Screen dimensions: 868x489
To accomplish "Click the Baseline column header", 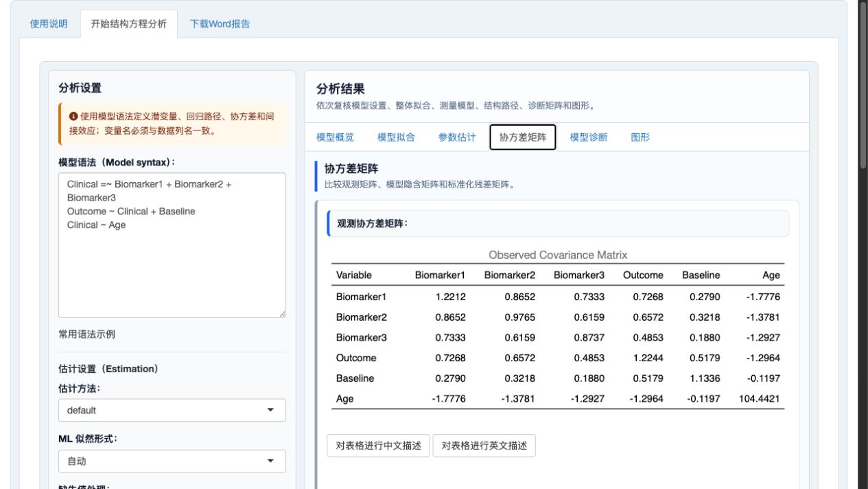I will [x=701, y=275].
